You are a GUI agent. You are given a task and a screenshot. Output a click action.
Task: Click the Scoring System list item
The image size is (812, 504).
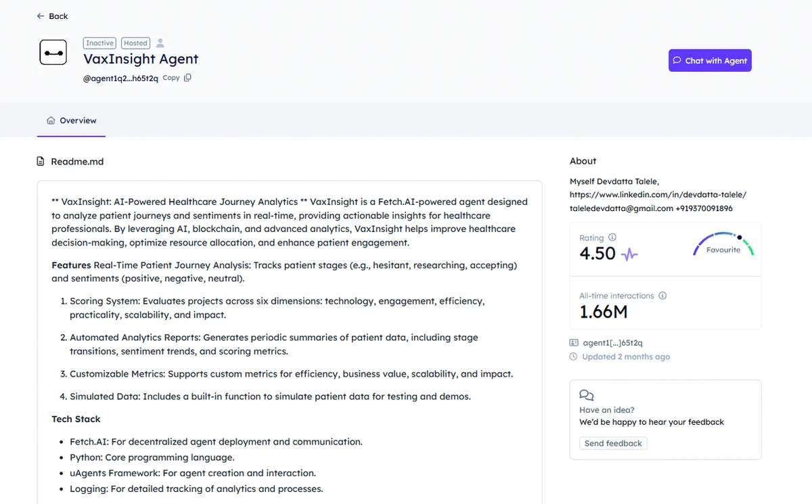coord(277,308)
